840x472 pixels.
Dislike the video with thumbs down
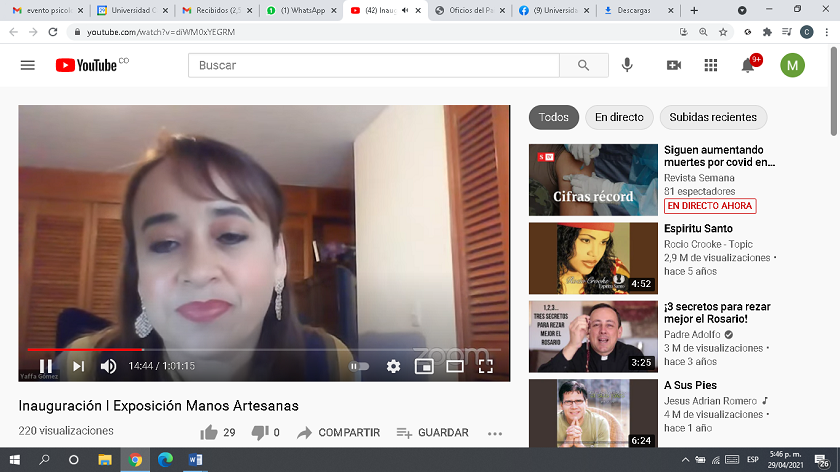click(260, 432)
